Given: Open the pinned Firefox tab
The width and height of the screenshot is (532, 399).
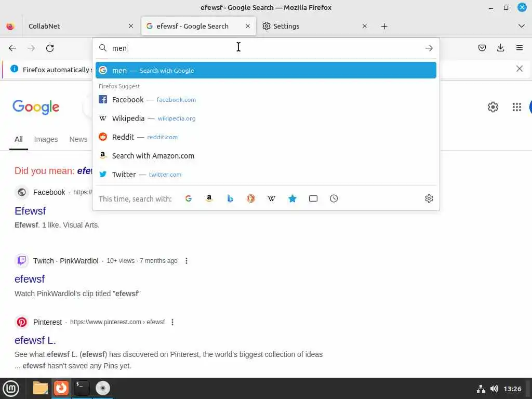Looking at the screenshot, I should 10,26.
